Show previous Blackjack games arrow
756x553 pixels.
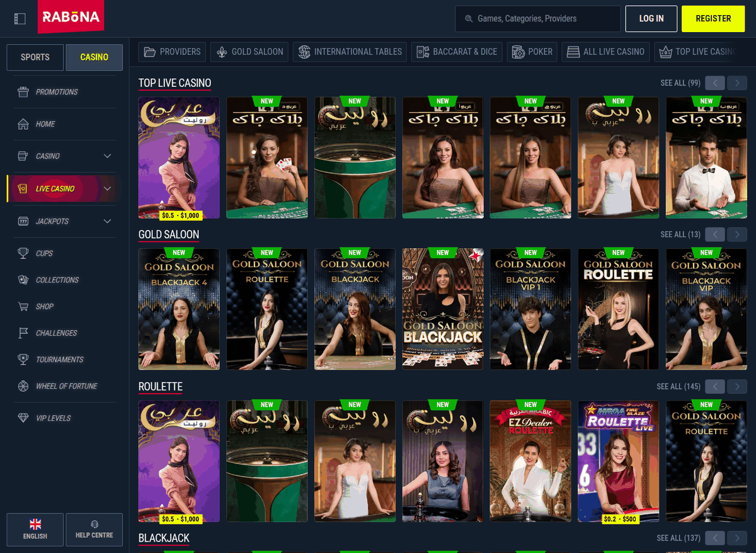click(715, 538)
